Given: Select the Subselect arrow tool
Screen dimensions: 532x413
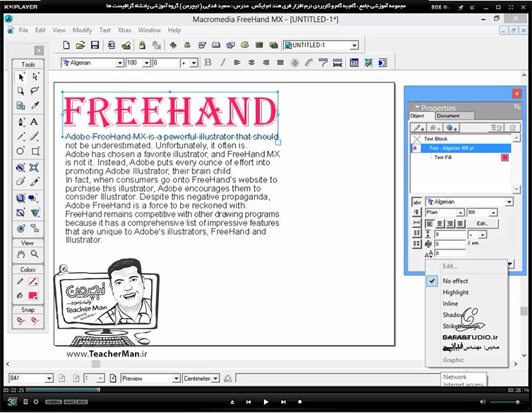Looking at the screenshot, I should click(x=35, y=77).
